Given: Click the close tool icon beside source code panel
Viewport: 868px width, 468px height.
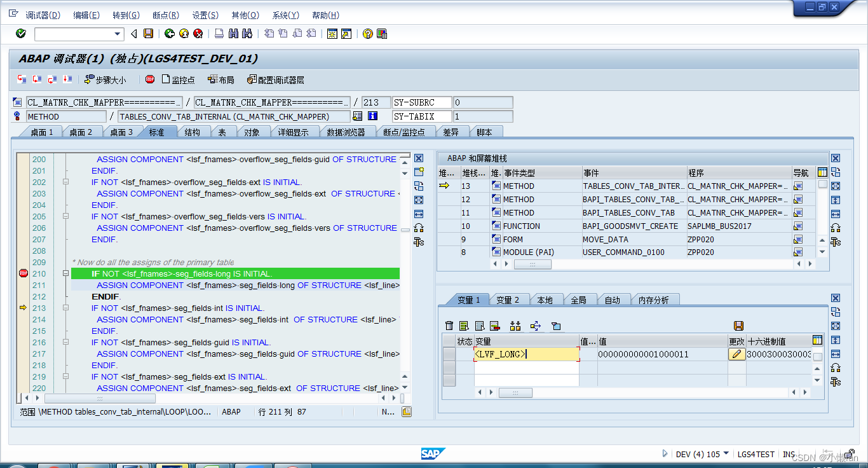Looking at the screenshot, I should pos(419,158).
